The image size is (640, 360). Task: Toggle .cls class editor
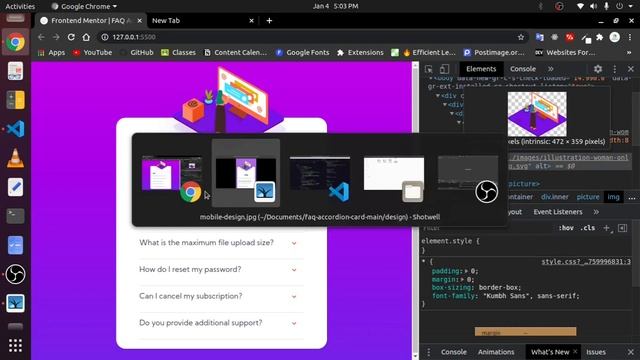coord(587,228)
